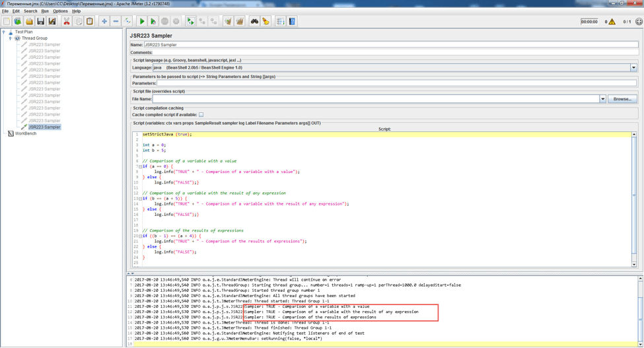Open the File menu
Image resolution: width=644 pixels, height=348 pixels.
click(x=5, y=11)
